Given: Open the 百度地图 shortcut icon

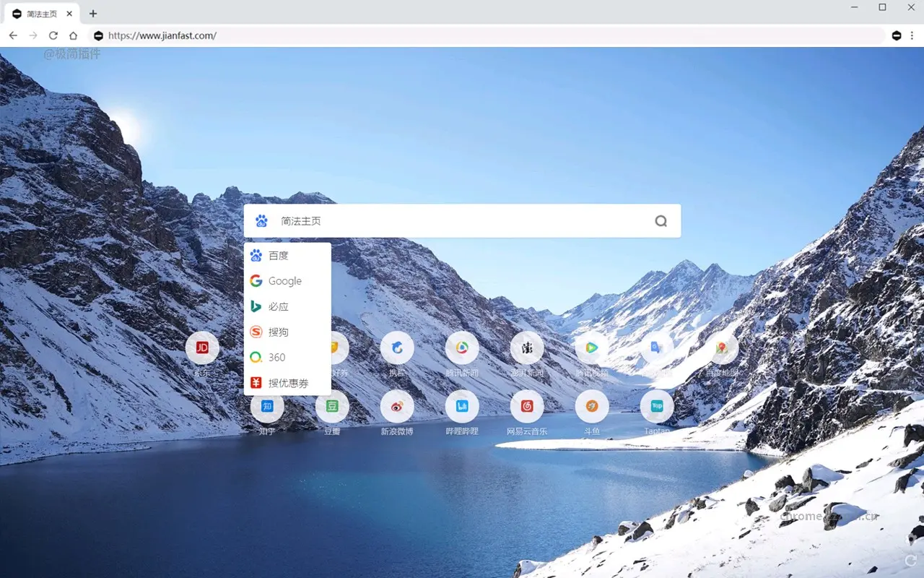Looking at the screenshot, I should pos(722,348).
